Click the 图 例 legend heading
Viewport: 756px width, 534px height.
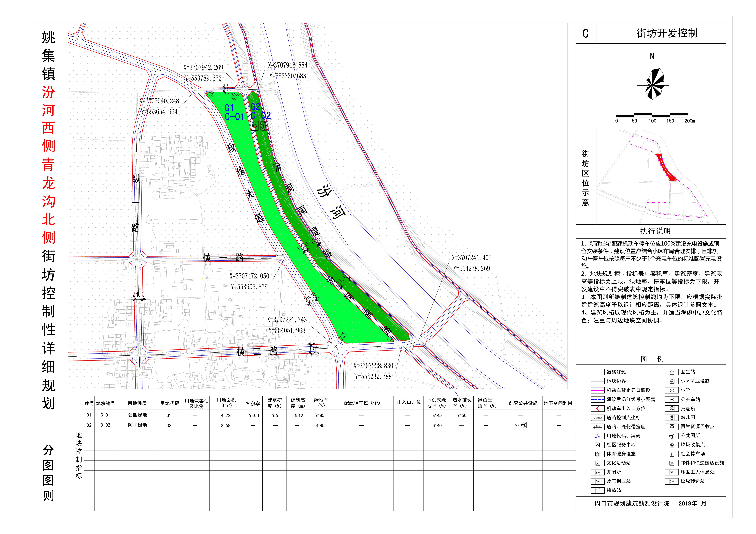[x=652, y=359]
